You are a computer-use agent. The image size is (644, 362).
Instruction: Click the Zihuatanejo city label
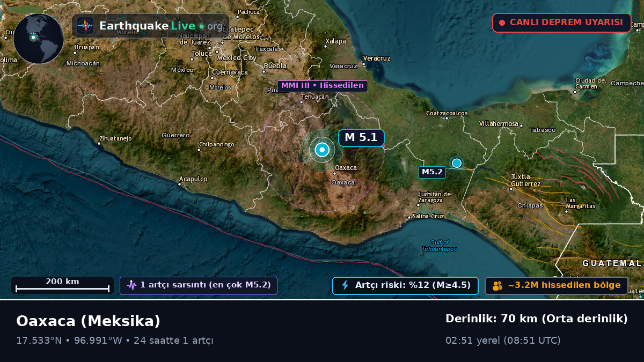tap(115, 138)
